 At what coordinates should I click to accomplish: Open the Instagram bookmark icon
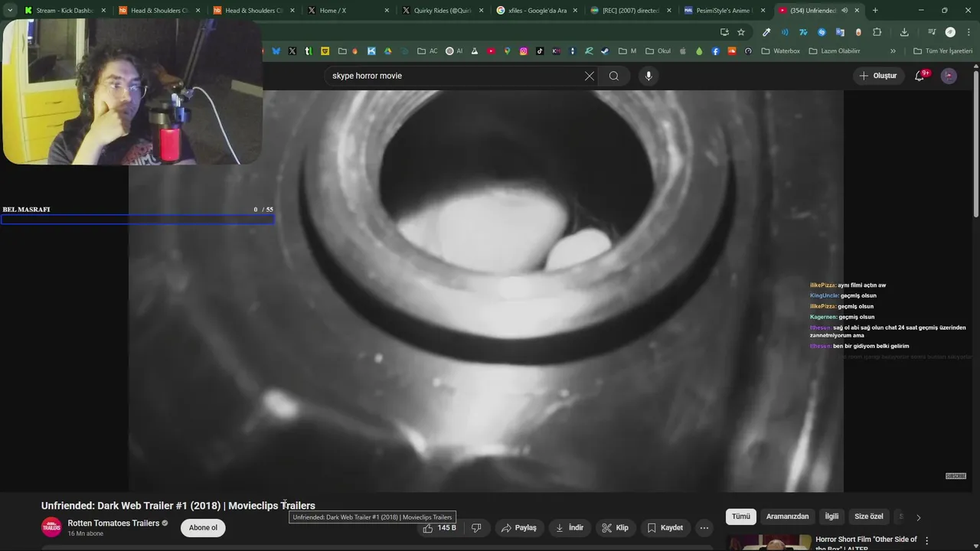(524, 51)
